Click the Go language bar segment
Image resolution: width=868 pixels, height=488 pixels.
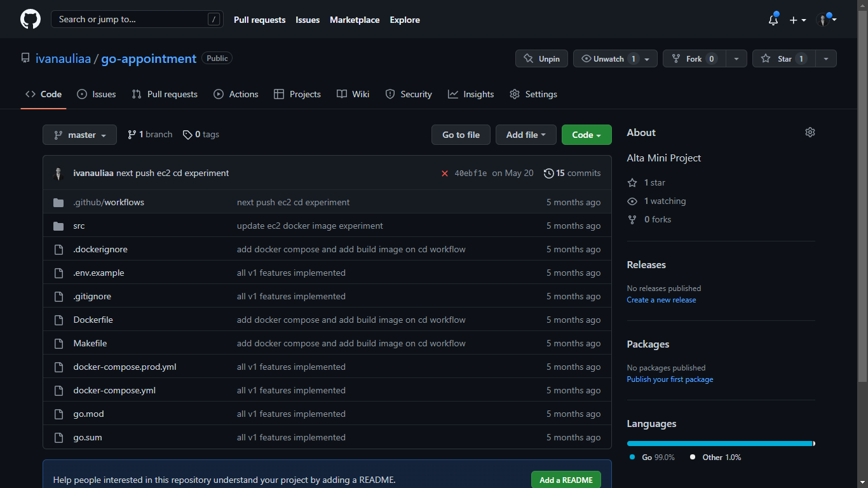tap(719, 444)
